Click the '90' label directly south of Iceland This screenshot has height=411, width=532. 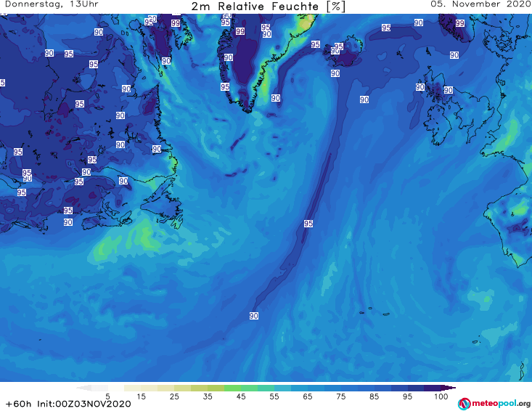(335, 73)
